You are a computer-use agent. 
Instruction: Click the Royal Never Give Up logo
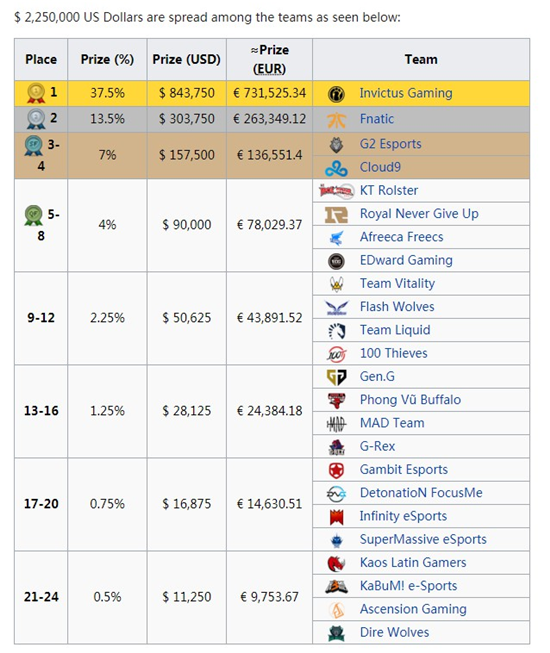click(336, 214)
